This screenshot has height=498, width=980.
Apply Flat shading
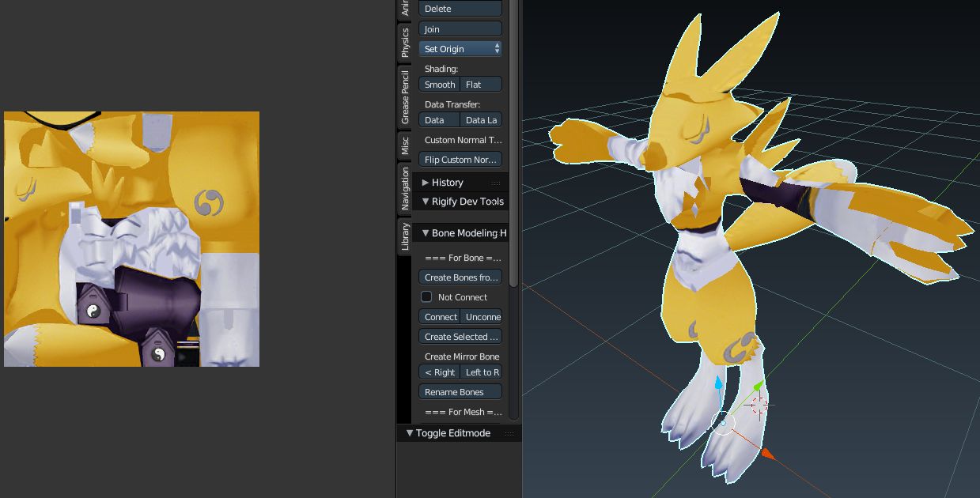point(481,85)
